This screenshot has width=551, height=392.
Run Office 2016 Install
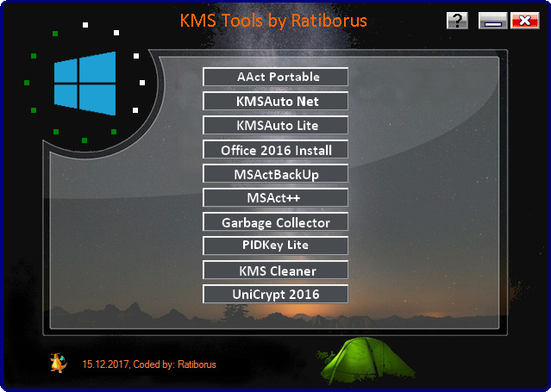pos(276,150)
